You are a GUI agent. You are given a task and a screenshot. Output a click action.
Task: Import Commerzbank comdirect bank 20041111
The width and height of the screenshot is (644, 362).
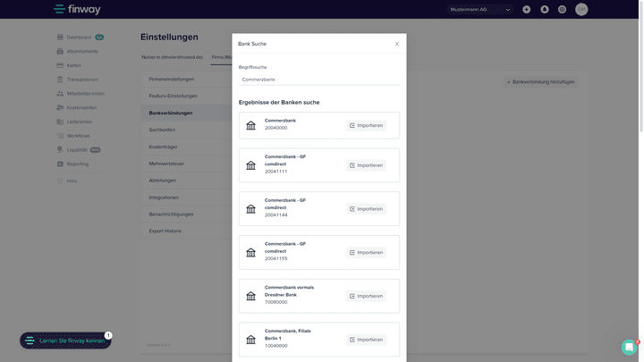[x=366, y=165]
